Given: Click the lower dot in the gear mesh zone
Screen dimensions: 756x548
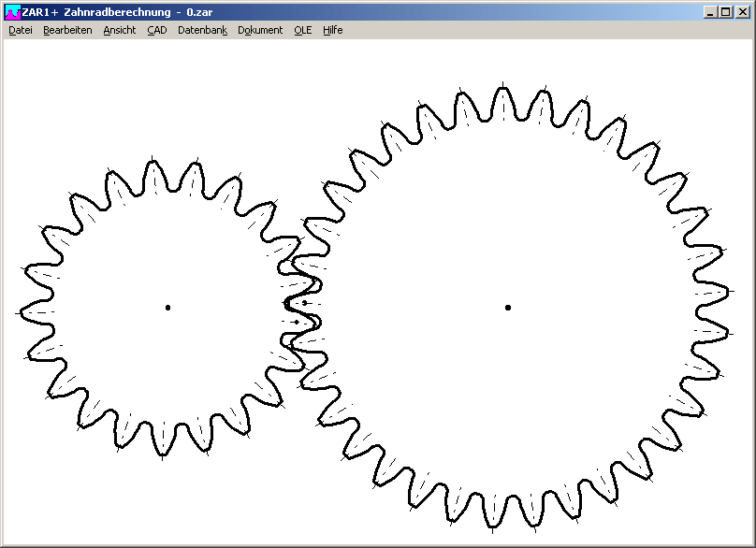Looking at the screenshot, I should 298,322.
